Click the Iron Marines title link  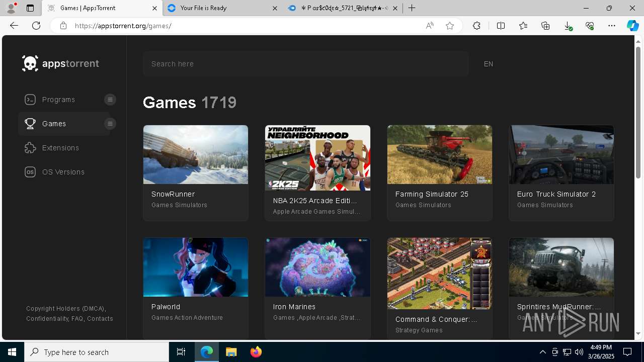(x=294, y=307)
